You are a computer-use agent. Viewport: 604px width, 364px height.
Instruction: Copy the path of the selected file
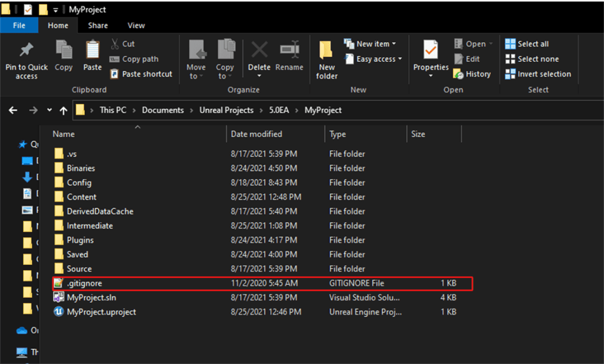[136, 59]
